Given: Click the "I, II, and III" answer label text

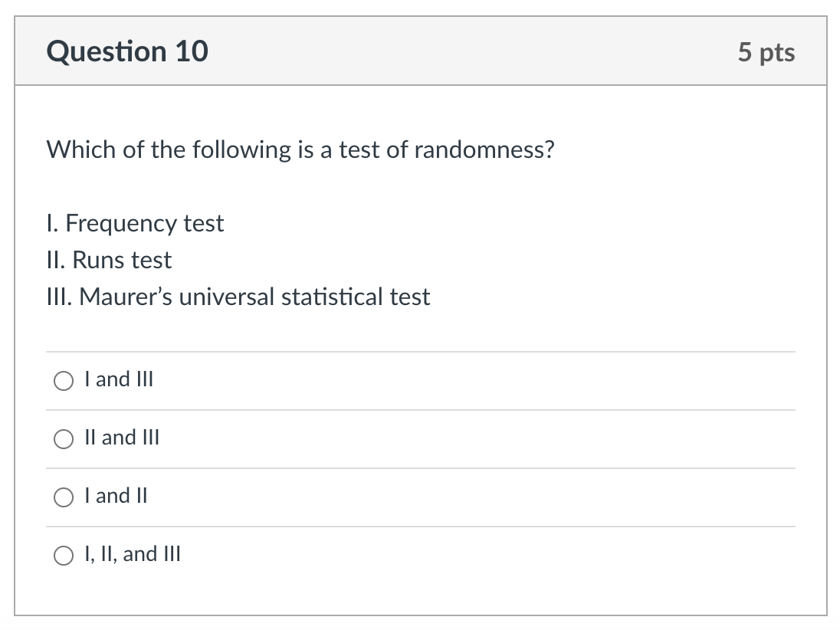Looking at the screenshot, I should [133, 554].
